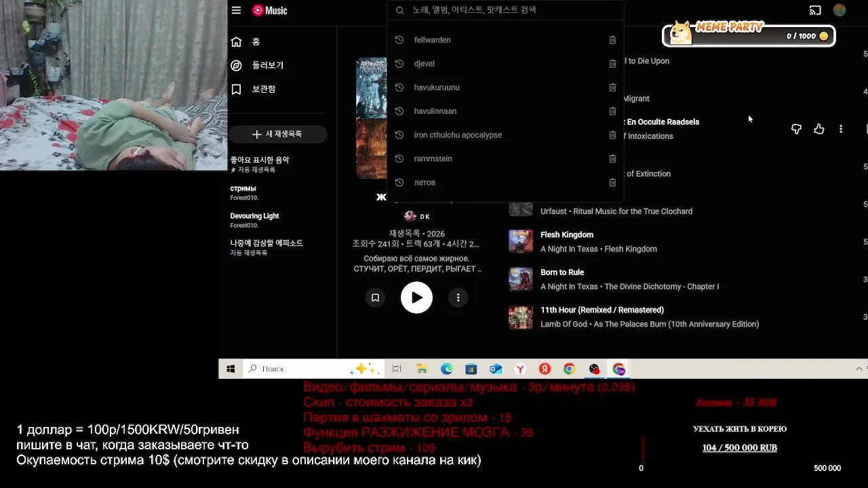Select search suggestion havulinnaan

point(435,111)
